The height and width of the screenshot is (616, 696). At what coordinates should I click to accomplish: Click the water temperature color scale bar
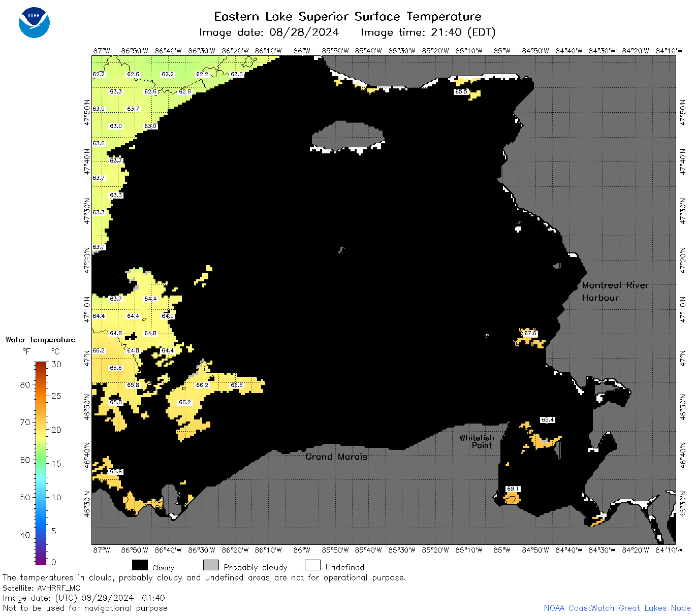(41, 463)
